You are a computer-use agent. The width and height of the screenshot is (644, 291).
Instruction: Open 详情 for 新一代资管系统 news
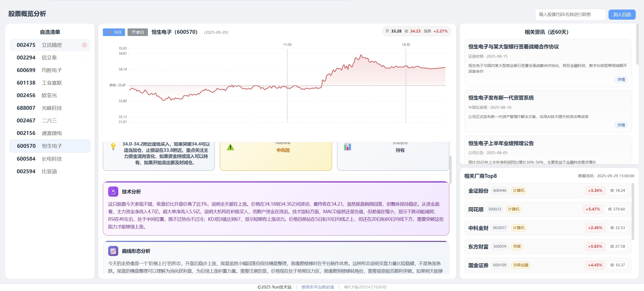point(621,125)
